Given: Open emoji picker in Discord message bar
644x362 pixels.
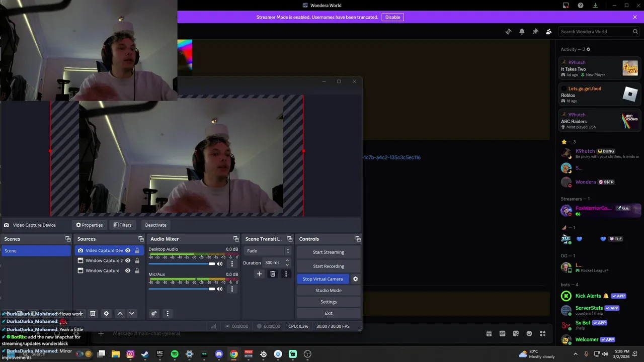Looking at the screenshot, I should point(529,333).
